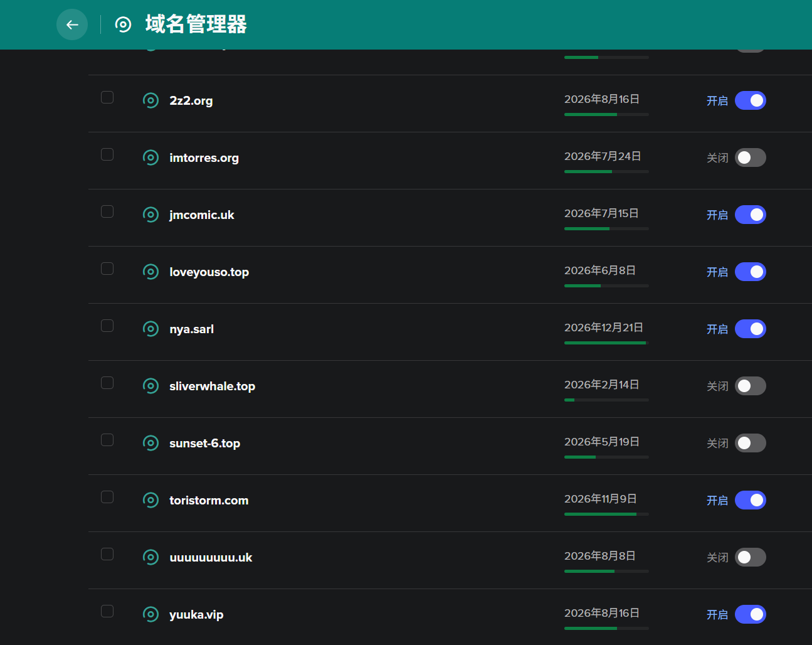
Task: Enable the toggle for imtorres.org
Action: [750, 157]
